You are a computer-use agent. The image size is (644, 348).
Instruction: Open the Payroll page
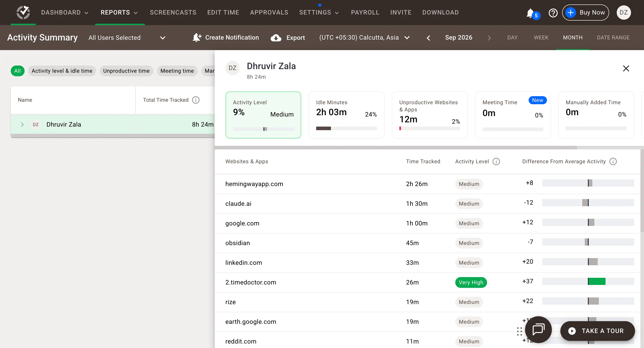pos(365,13)
